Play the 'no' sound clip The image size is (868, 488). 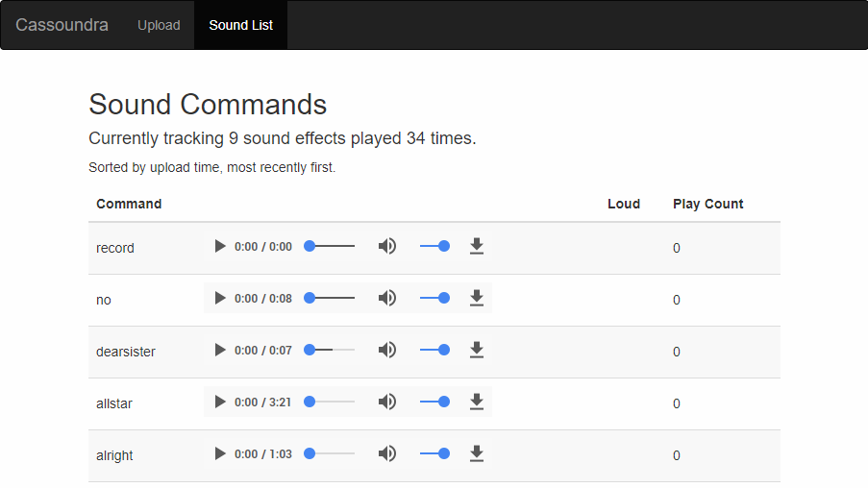click(x=220, y=298)
